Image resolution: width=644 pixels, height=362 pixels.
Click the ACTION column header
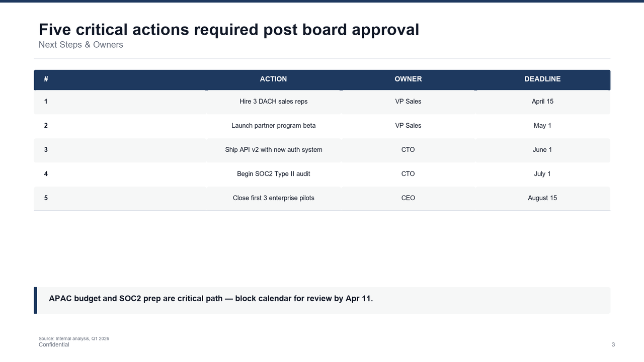click(x=273, y=79)
